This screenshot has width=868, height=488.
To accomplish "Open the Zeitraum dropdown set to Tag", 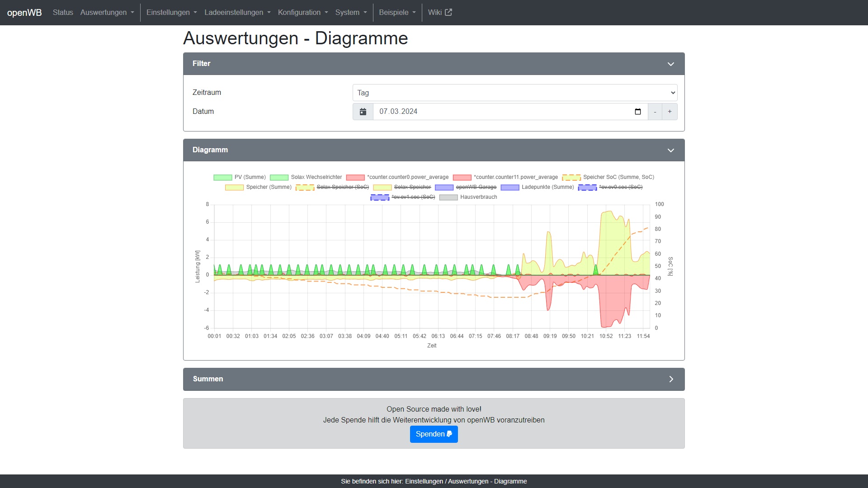I will 515,93.
